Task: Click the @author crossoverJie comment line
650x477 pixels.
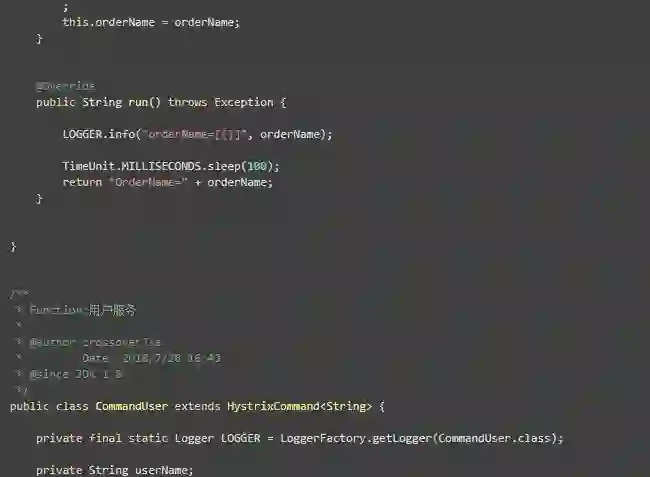Action: [x=95, y=342]
